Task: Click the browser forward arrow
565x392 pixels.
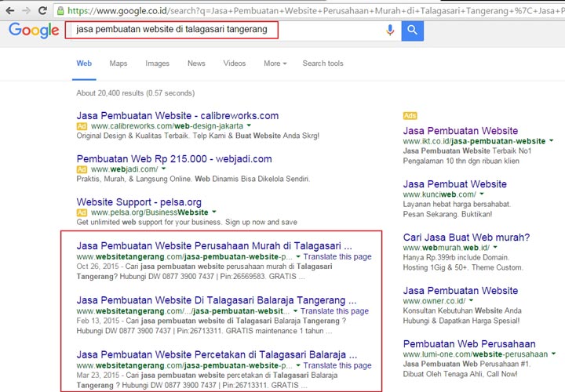Action: tap(27, 10)
